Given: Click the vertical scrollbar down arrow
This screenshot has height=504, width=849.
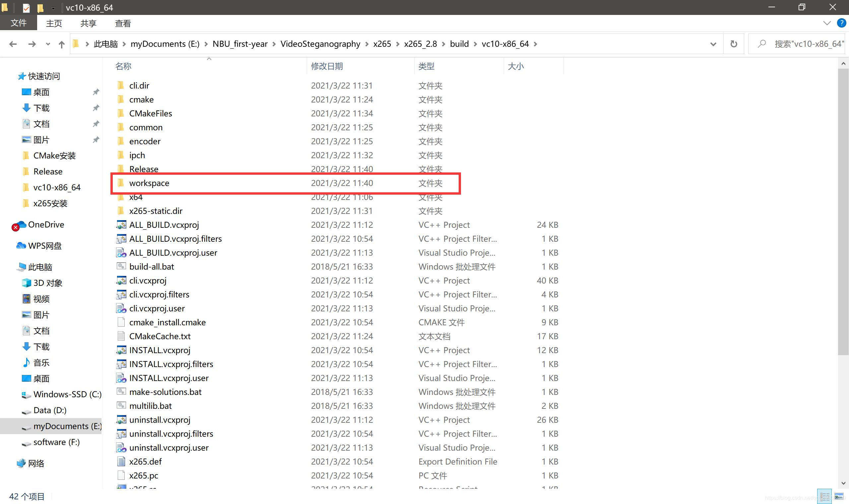Looking at the screenshot, I should (x=843, y=483).
